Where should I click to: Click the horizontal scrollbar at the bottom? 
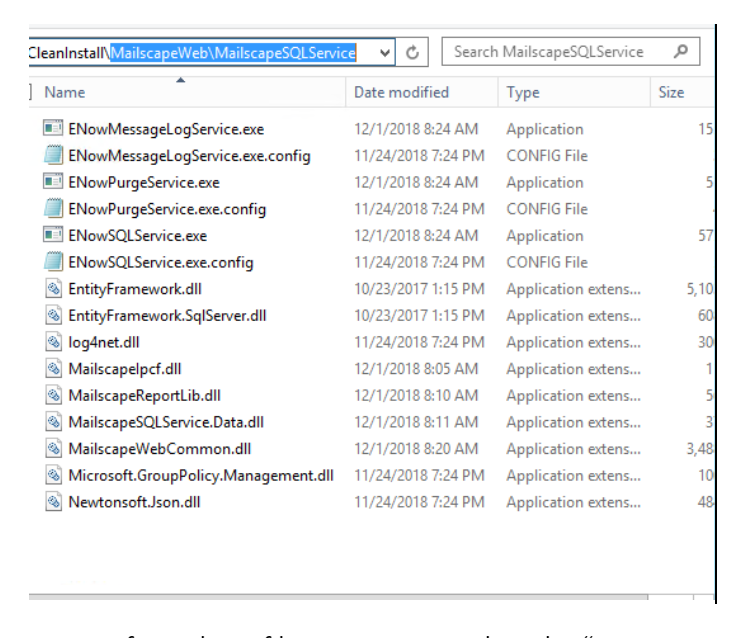point(338,597)
